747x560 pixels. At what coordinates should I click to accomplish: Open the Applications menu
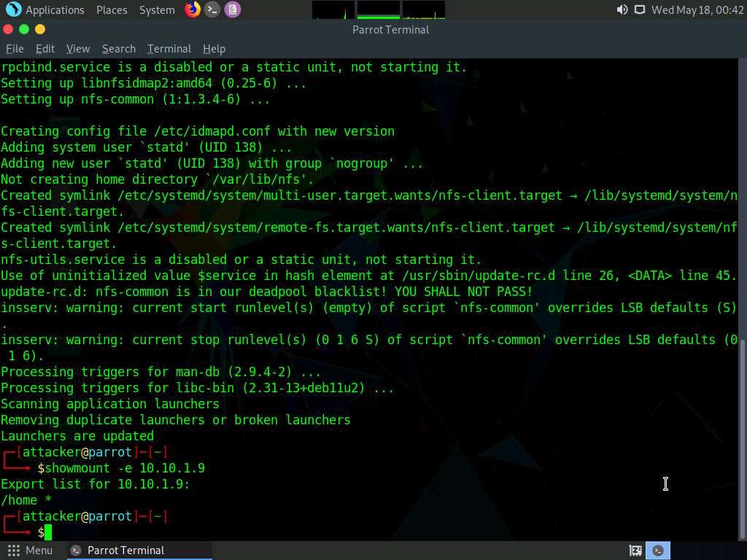coord(55,9)
